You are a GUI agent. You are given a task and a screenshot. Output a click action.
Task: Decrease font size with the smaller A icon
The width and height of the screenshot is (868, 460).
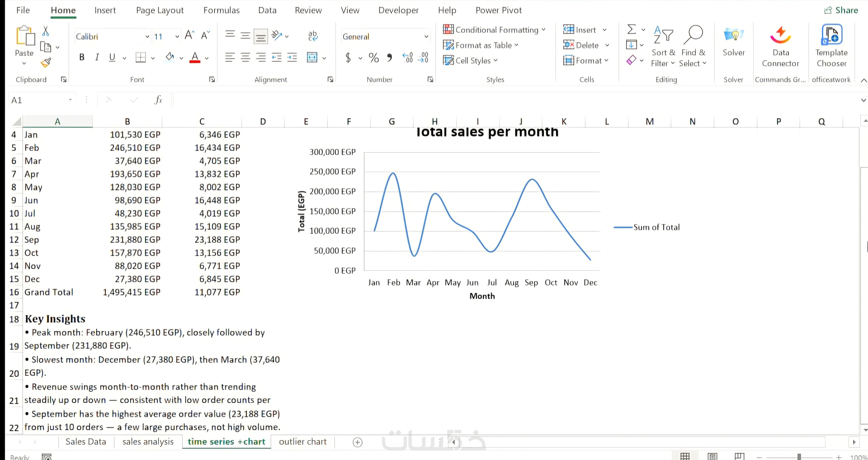205,35
